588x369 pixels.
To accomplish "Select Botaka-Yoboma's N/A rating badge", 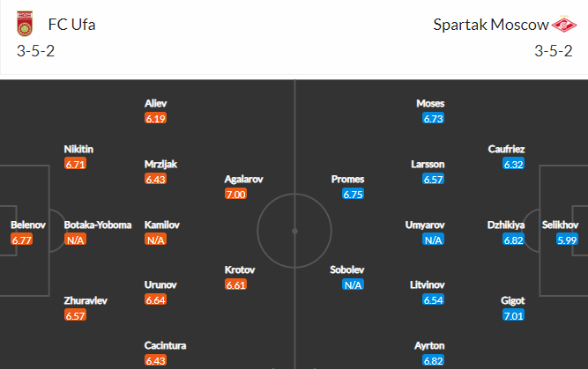I will tap(76, 240).
